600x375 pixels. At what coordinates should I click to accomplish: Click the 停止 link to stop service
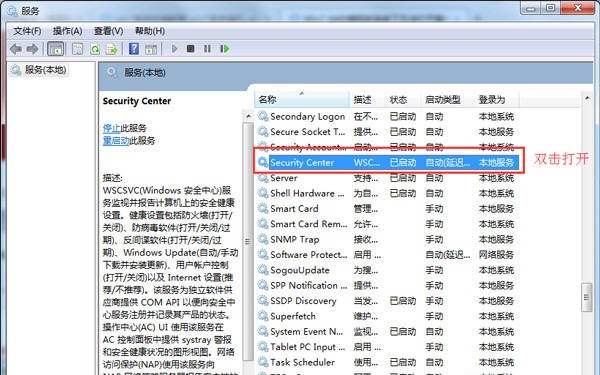point(111,128)
